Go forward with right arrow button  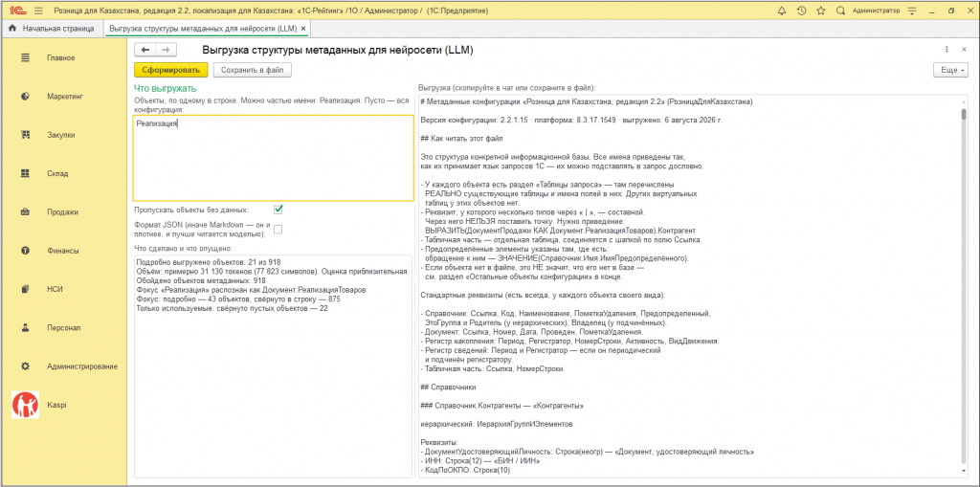pyautogui.click(x=167, y=50)
